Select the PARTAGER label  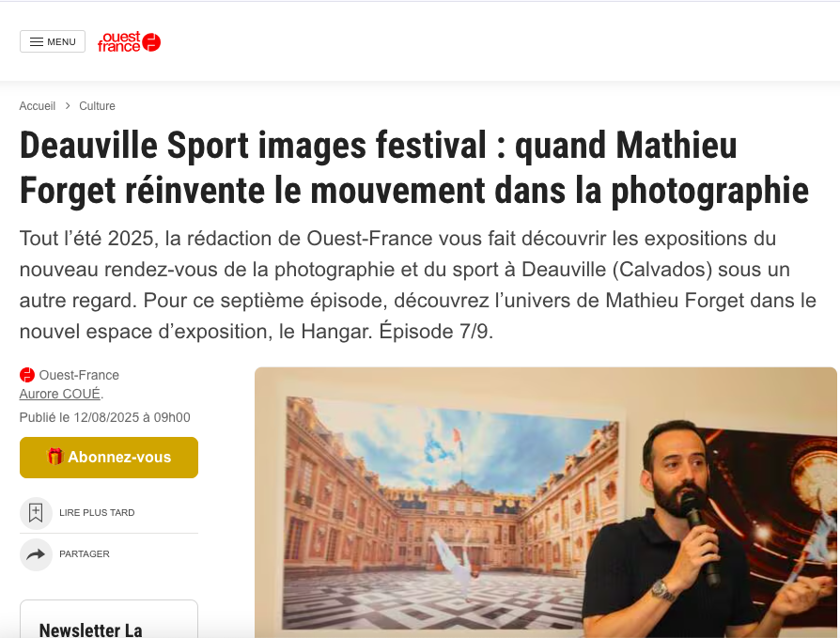[x=85, y=553]
